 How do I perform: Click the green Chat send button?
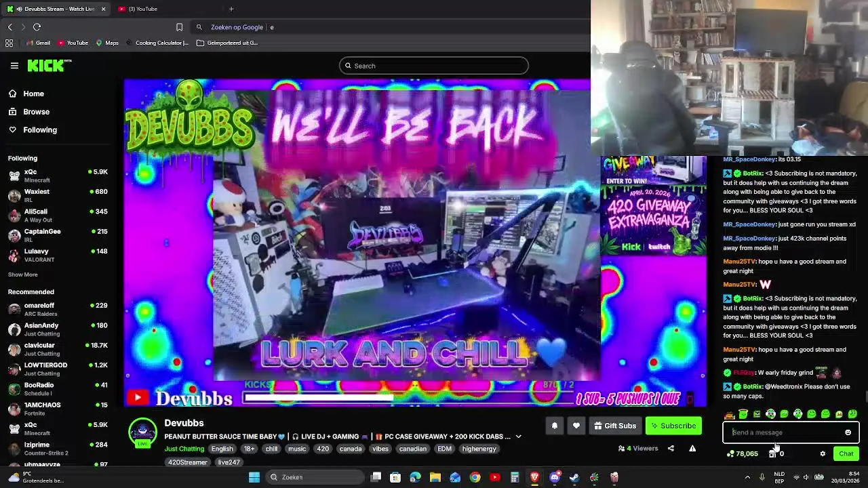pos(846,454)
